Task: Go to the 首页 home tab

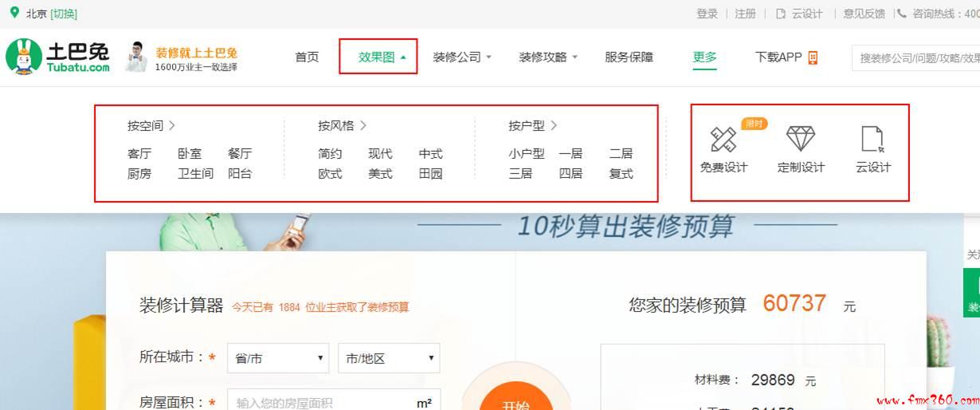Action: [x=307, y=57]
